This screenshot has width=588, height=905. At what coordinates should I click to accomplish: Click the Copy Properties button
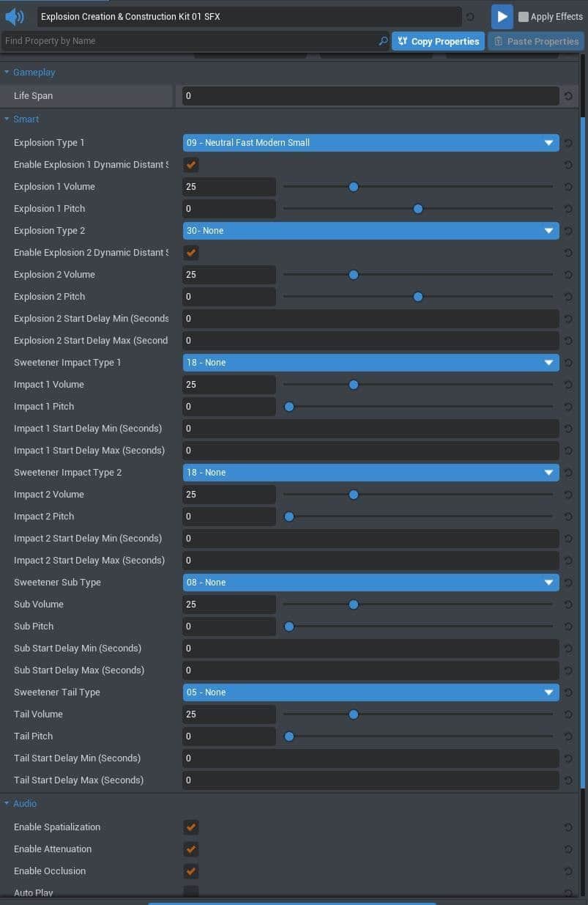pyautogui.click(x=438, y=41)
